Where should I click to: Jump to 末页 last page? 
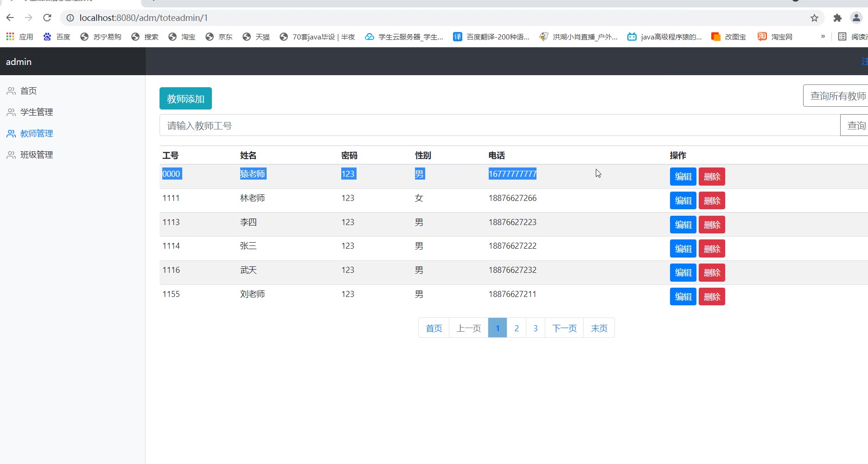pos(599,328)
